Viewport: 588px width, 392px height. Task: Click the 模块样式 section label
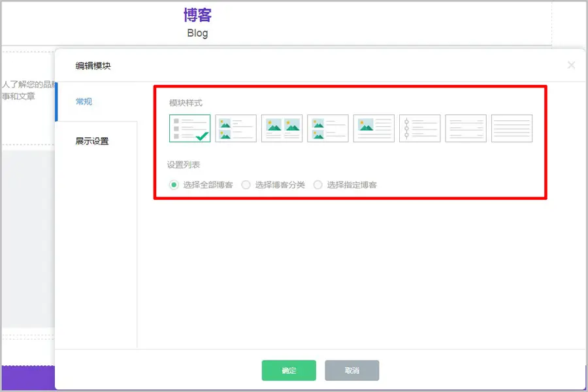186,103
